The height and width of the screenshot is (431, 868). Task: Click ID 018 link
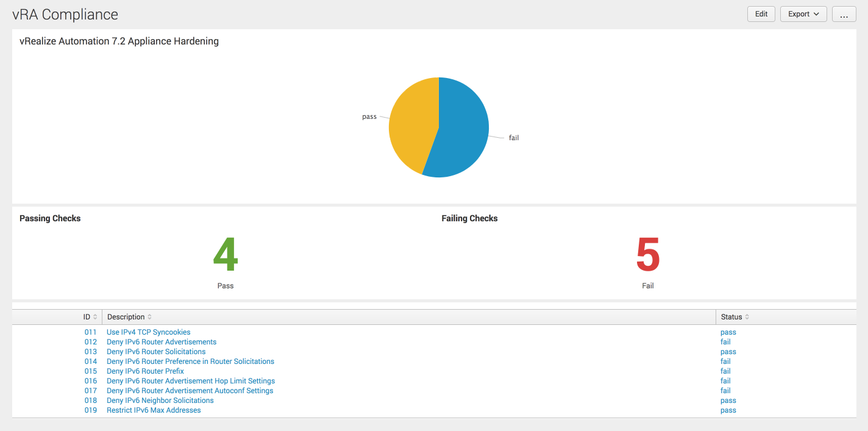tap(91, 401)
